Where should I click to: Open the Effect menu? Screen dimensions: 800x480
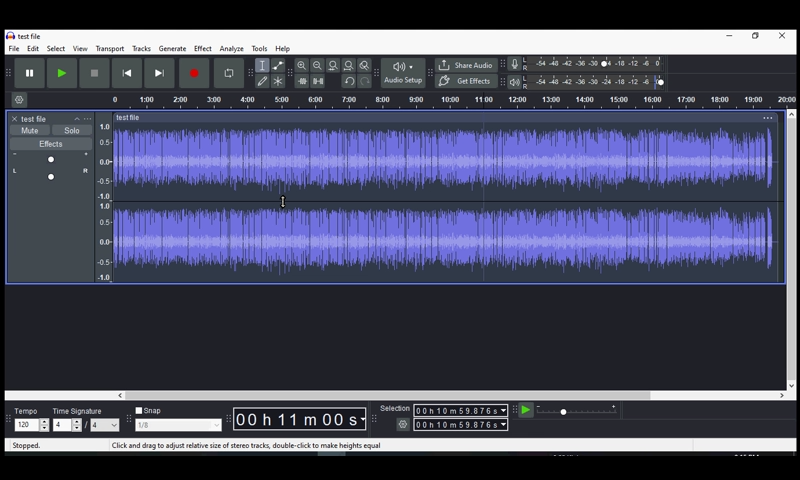[x=203, y=48]
